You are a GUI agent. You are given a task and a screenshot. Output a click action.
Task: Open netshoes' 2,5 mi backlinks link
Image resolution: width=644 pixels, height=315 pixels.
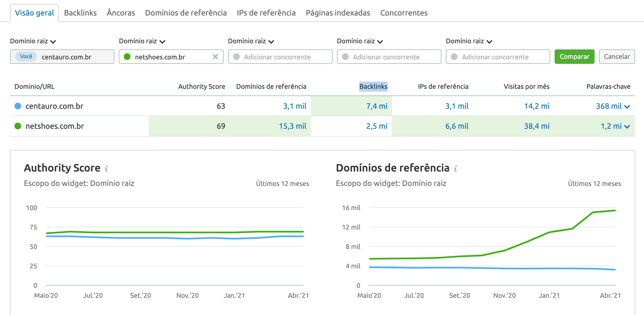(377, 126)
